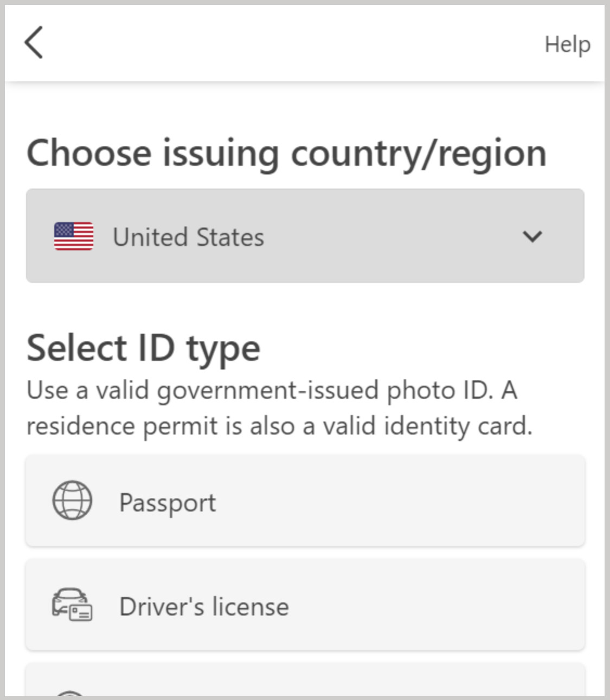Open the United States country selector

click(x=305, y=236)
